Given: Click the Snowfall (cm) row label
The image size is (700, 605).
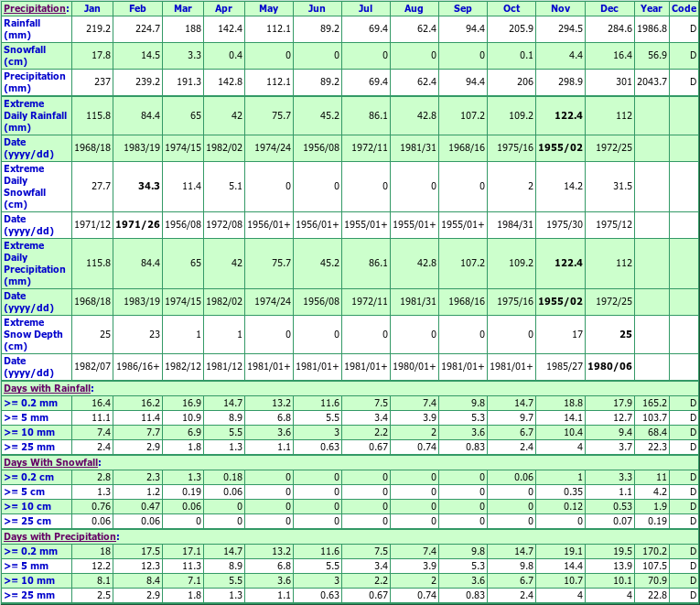Looking at the screenshot, I should tap(23, 55).
